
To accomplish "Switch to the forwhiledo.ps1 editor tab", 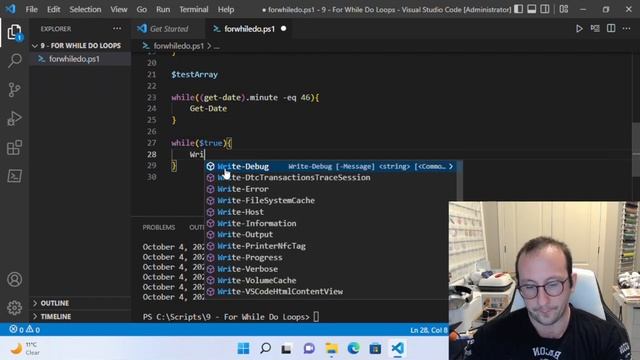I will tap(249, 29).
